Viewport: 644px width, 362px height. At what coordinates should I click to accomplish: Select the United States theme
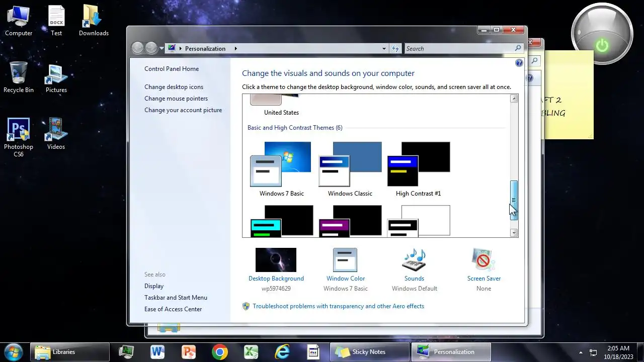click(x=281, y=106)
